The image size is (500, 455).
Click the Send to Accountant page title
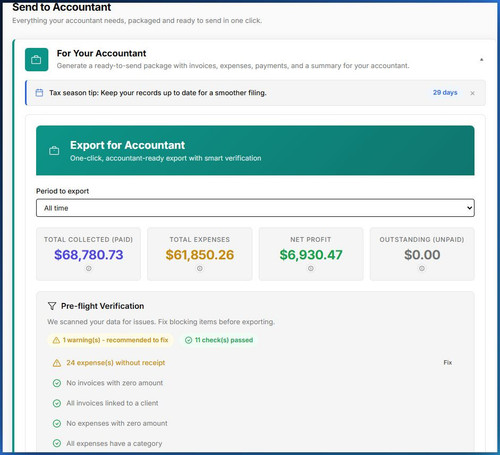(x=62, y=7)
